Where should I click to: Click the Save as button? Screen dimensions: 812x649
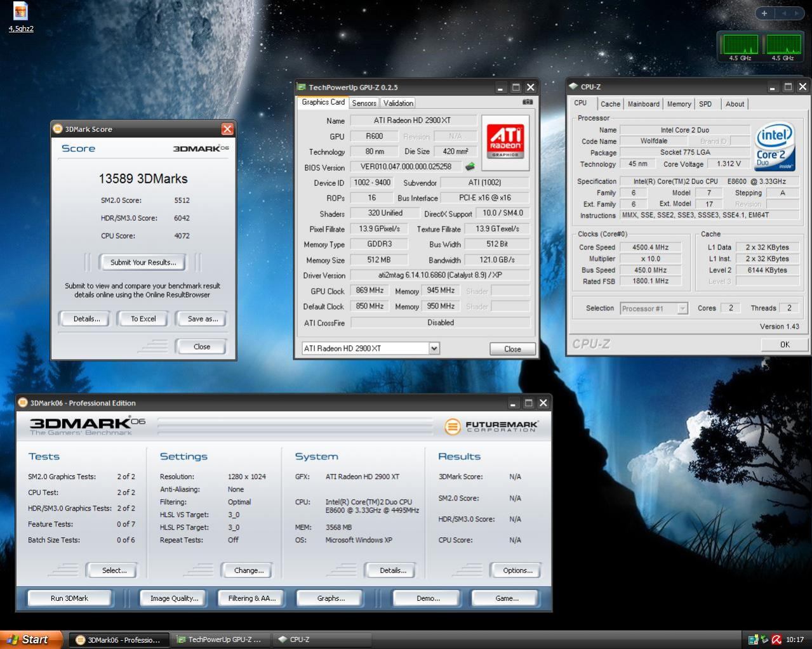[x=203, y=318]
